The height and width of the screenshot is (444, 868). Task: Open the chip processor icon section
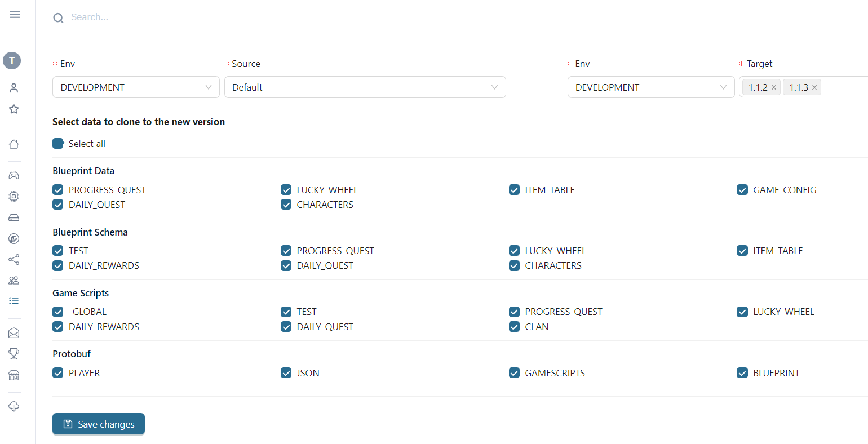click(x=14, y=196)
